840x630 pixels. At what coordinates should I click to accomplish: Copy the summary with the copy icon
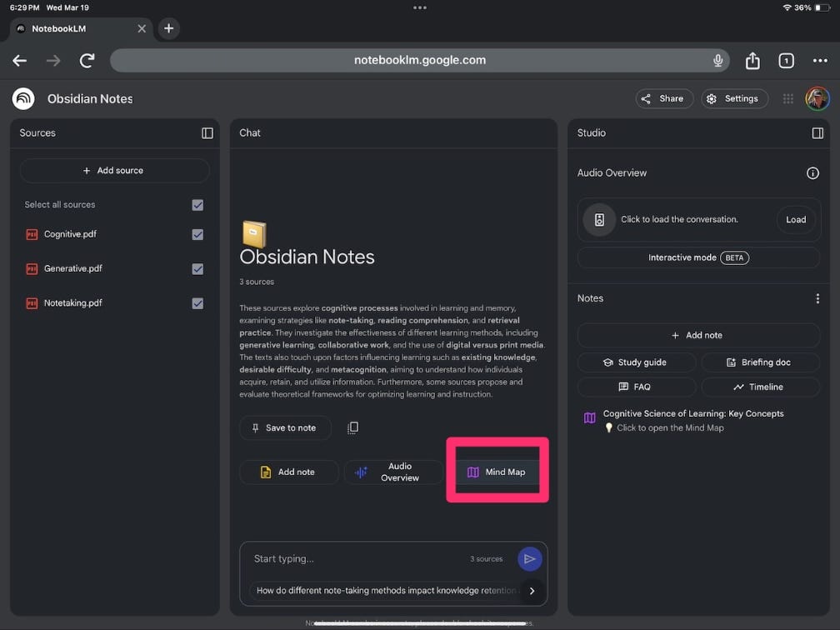click(352, 427)
